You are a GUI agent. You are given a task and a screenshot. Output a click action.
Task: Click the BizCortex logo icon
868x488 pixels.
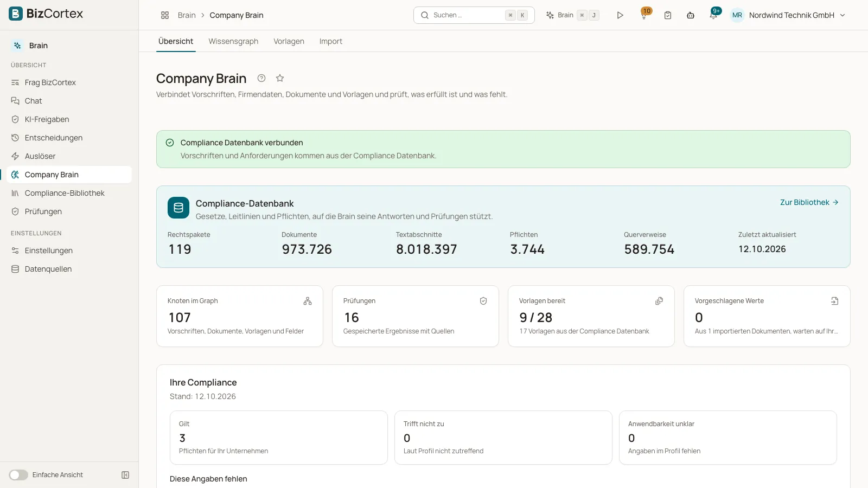pos(16,14)
